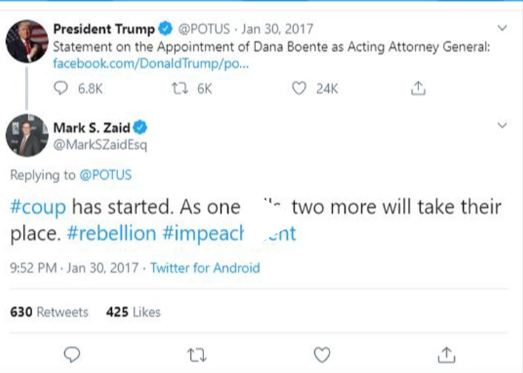Open President Trump profile picture
Image resolution: width=523 pixels, height=373 pixels.
click(x=27, y=41)
